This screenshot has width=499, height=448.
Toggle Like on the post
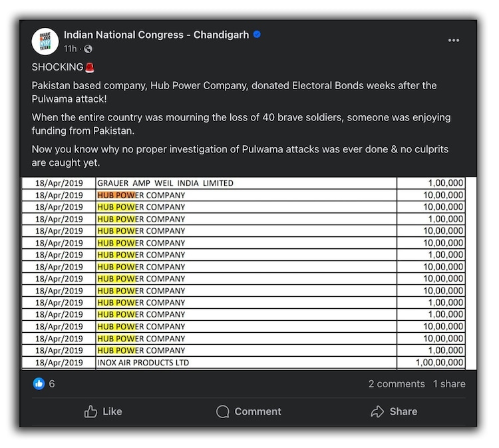pyautogui.click(x=103, y=411)
